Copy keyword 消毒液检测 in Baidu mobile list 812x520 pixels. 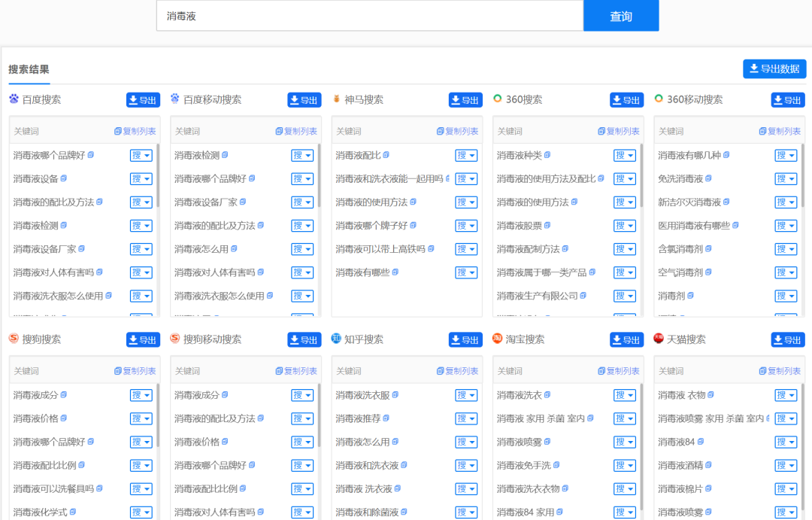(x=225, y=155)
